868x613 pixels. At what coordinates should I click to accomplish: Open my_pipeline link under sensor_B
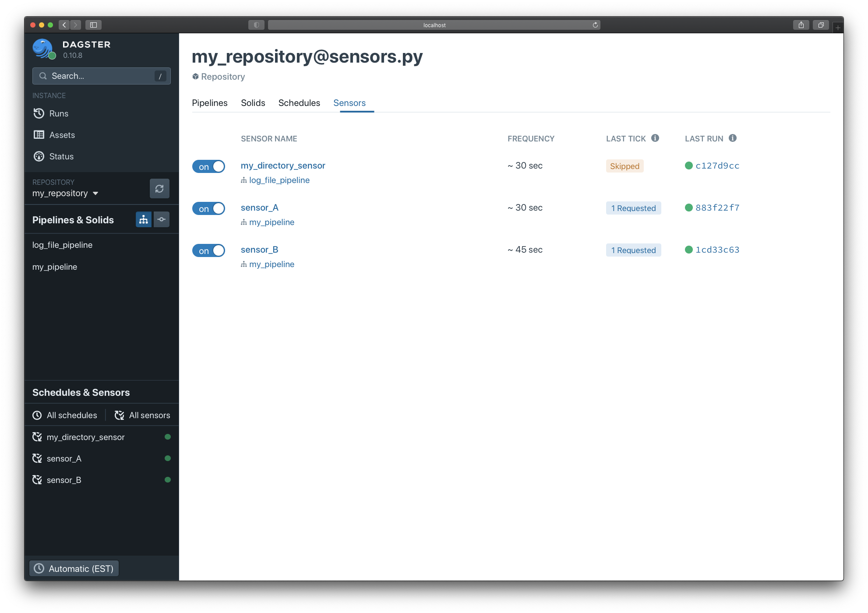tap(272, 264)
